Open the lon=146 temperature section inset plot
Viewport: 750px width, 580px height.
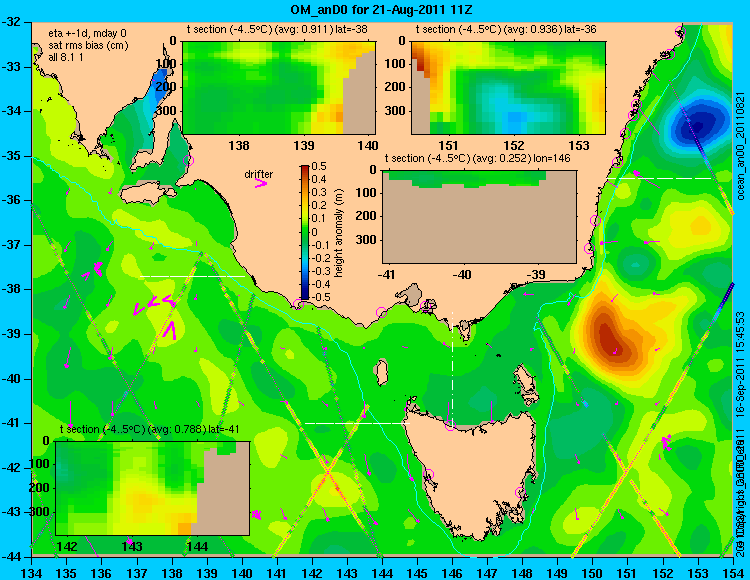479,217
